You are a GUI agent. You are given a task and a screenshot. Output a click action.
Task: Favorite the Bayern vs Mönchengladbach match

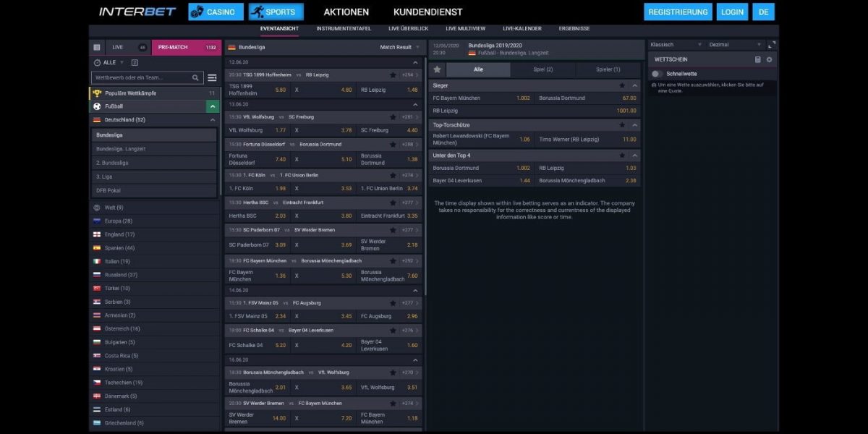tap(393, 260)
